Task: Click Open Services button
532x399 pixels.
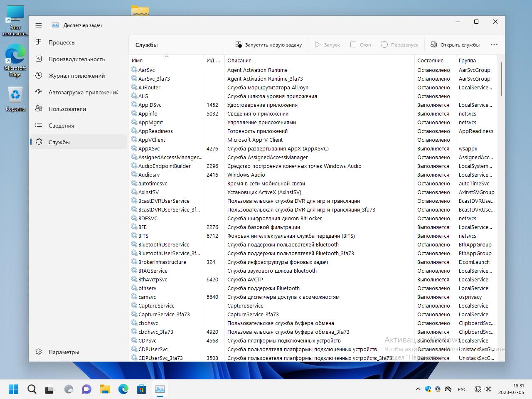Action: [x=455, y=45]
